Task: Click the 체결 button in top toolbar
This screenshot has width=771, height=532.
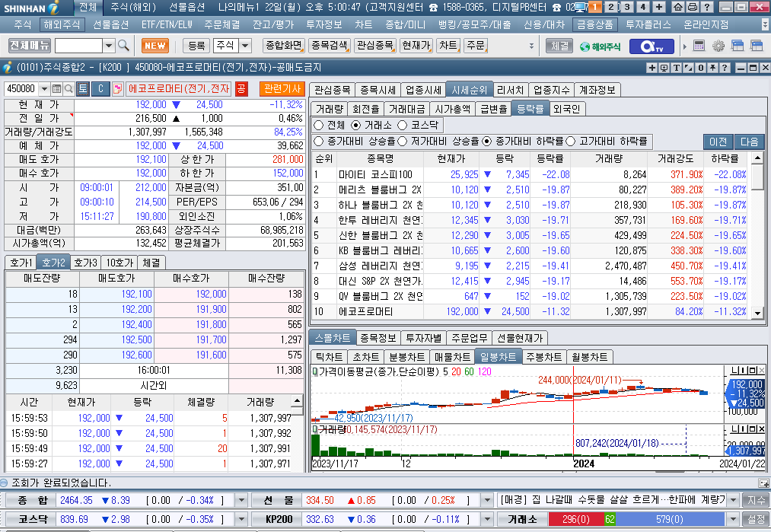Action: pos(560,46)
